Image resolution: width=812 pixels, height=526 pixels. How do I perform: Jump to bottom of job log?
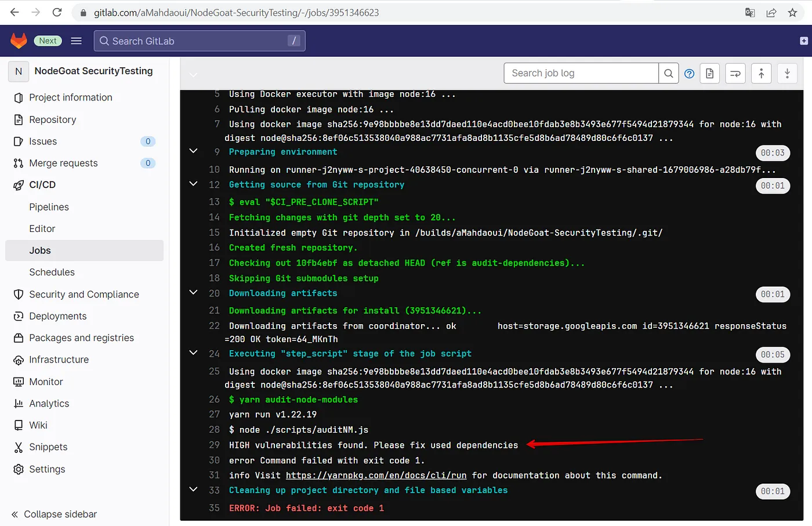[787, 73]
